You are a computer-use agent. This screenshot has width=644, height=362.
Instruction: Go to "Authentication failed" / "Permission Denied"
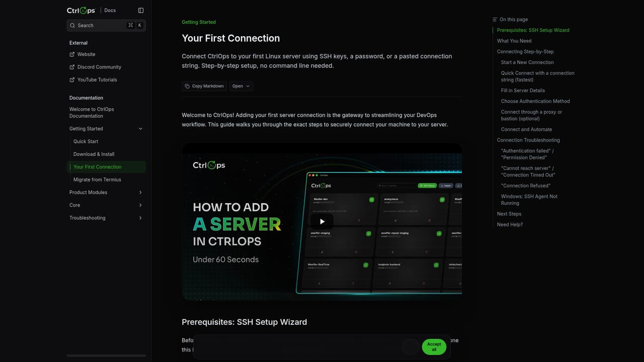pyautogui.click(x=527, y=154)
